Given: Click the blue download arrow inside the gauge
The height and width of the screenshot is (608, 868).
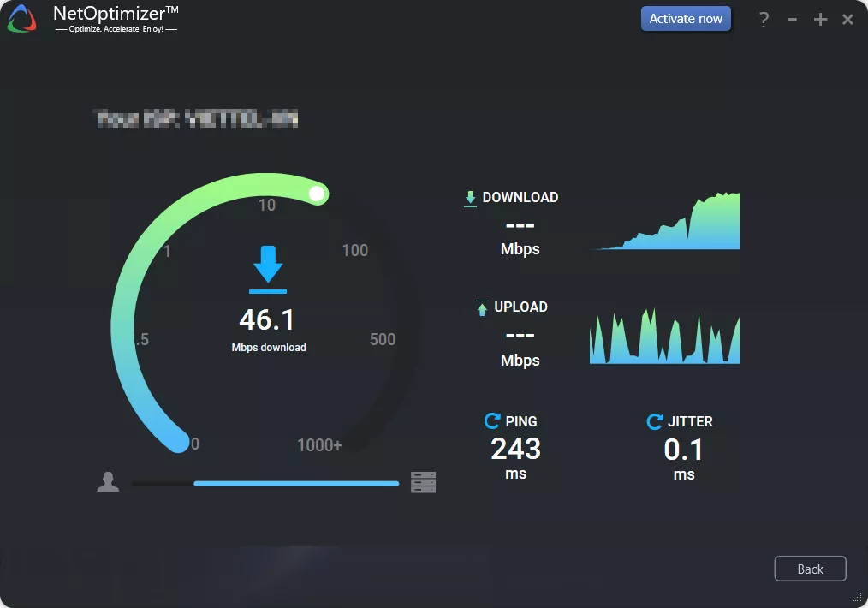Looking at the screenshot, I should [x=268, y=267].
